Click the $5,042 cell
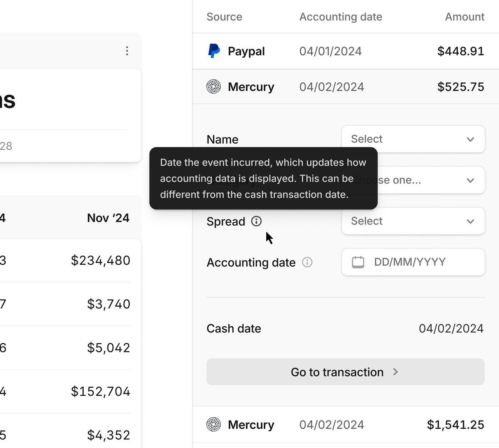Viewport: 499px width, 448px height. tap(109, 347)
